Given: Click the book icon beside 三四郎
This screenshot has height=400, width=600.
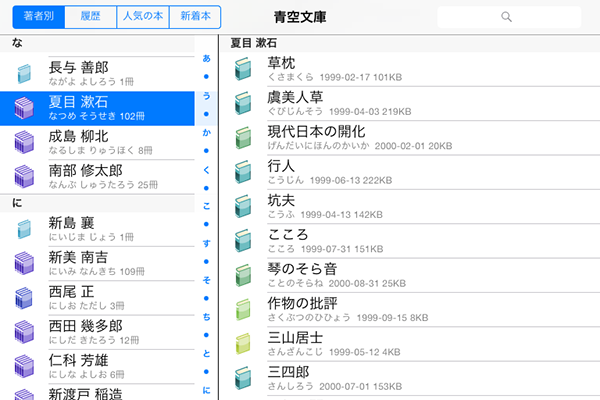Looking at the screenshot, I should click(243, 378).
